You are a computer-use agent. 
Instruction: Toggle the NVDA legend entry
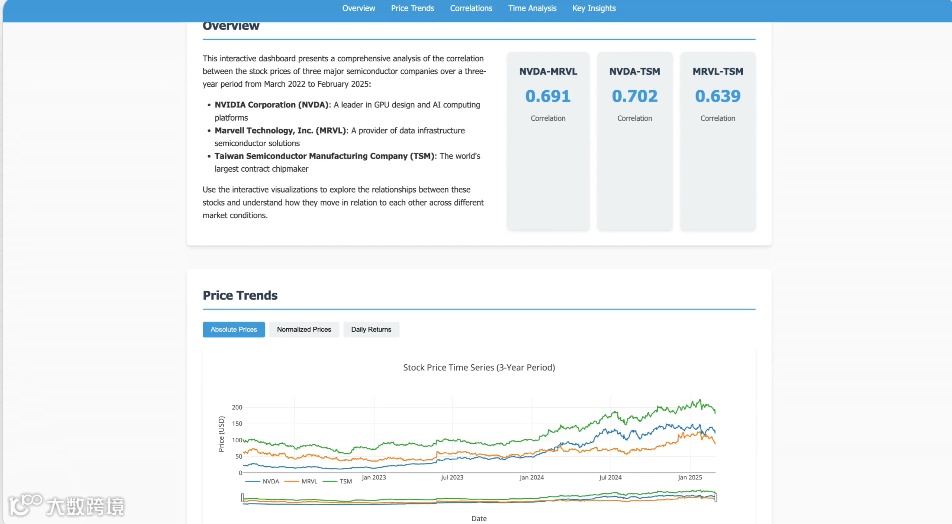(x=262, y=481)
